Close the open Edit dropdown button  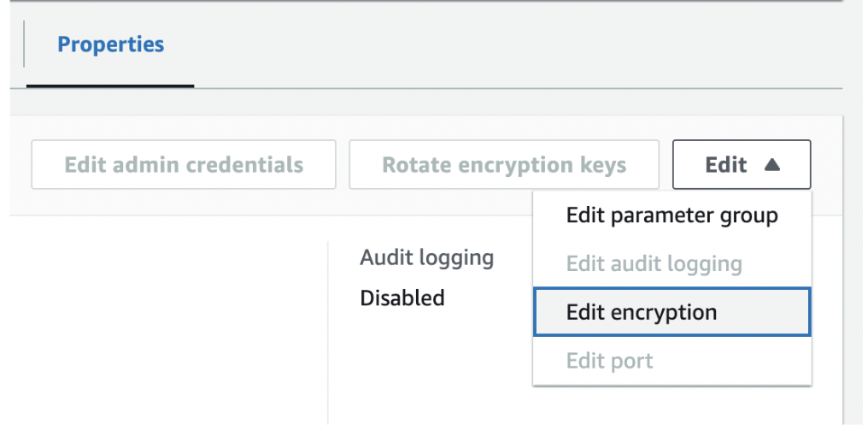click(741, 165)
